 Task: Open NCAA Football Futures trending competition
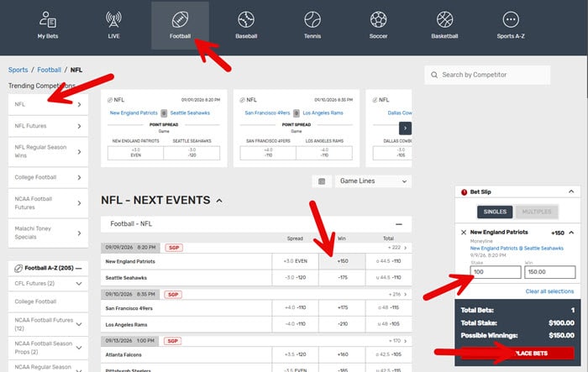pos(48,203)
